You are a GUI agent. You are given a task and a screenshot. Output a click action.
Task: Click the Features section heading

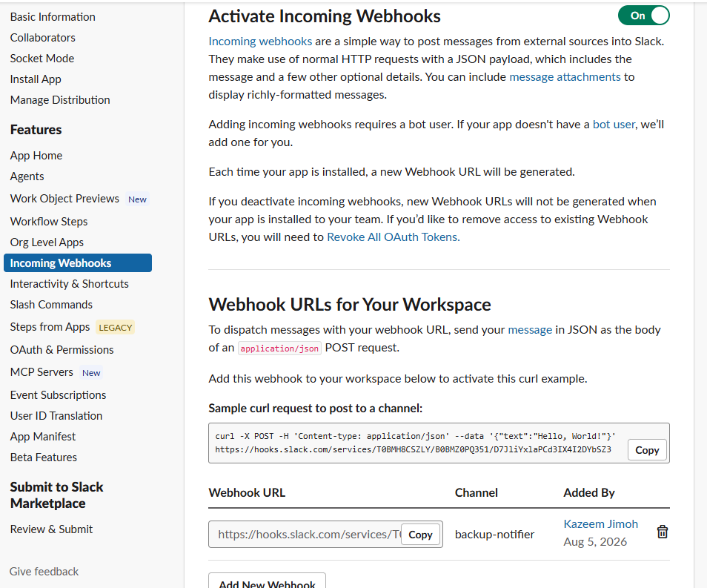click(x=36, y=130)
